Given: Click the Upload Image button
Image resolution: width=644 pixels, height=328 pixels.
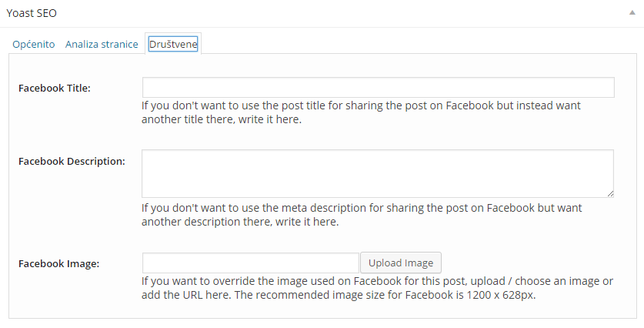Looking at the screenshot, I should click(401, 263).
